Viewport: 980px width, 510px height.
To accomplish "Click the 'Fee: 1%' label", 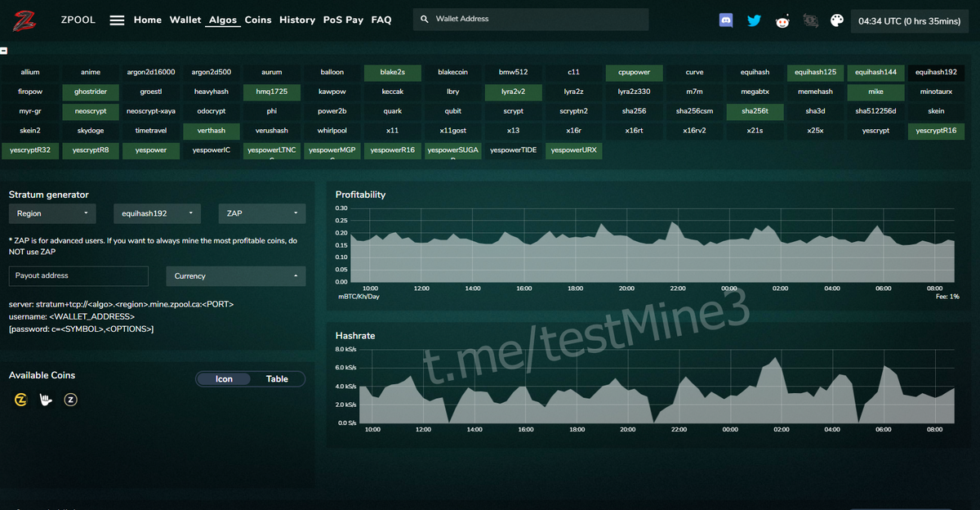I will coord(947,297).
